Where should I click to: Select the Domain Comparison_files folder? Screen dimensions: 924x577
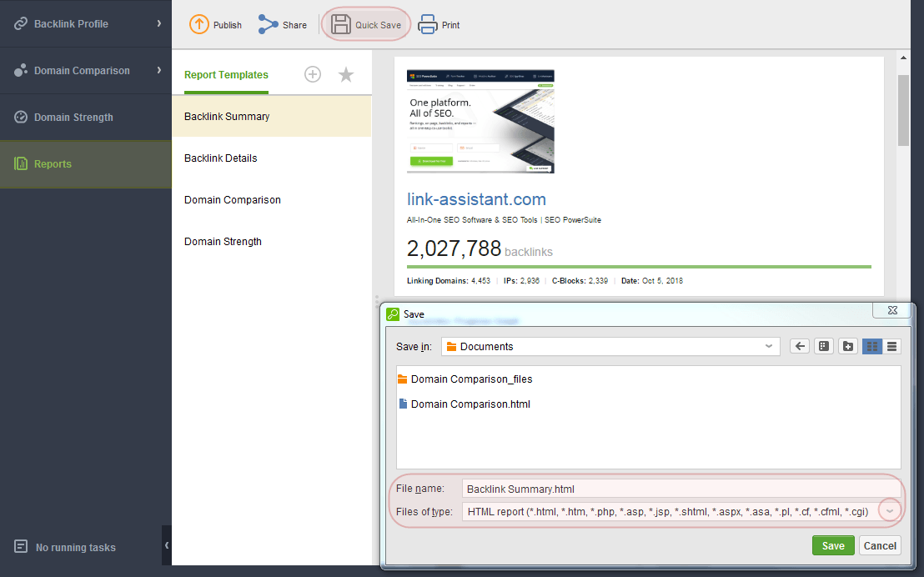[465, 379]
